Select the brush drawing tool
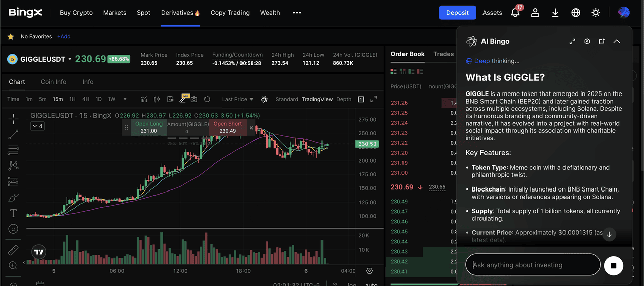The image size is (644, 286). pyautogui.click(x=13, y=198)
